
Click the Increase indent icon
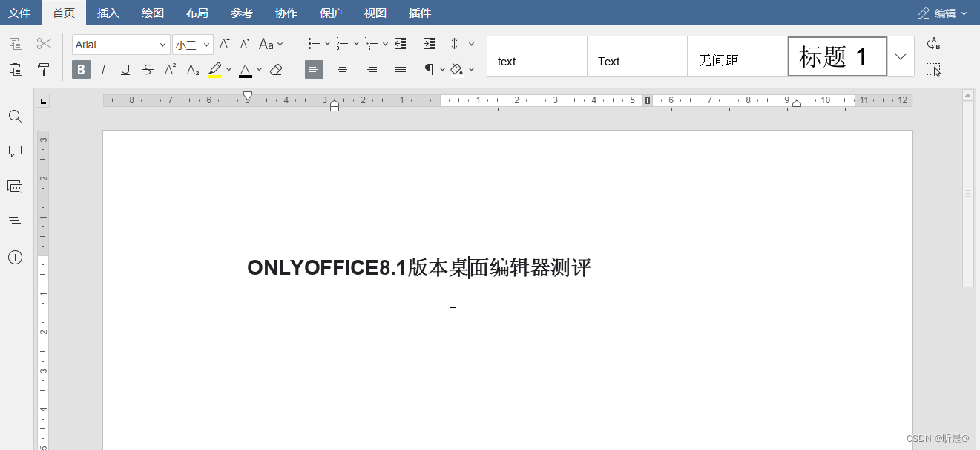tap(429, 44)
